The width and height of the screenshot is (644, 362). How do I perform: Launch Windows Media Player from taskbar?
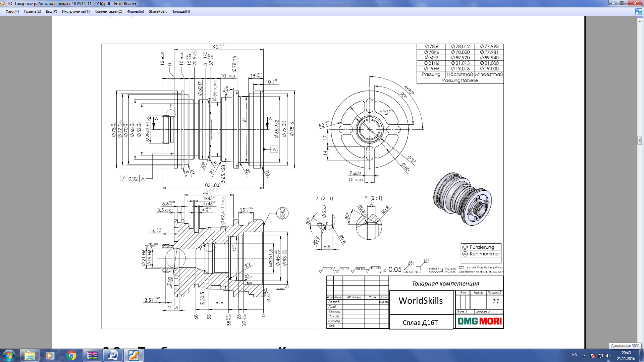(x=50, y=355)
